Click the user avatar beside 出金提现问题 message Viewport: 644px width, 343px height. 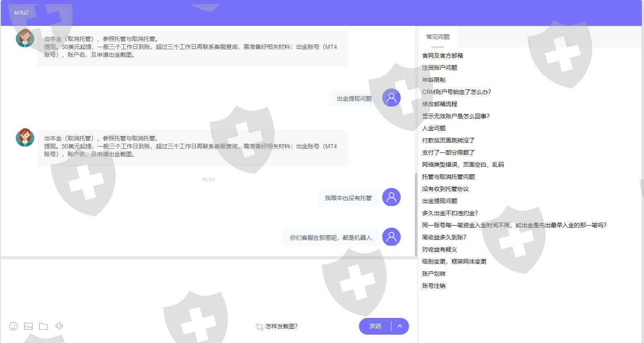pos(391,98)
